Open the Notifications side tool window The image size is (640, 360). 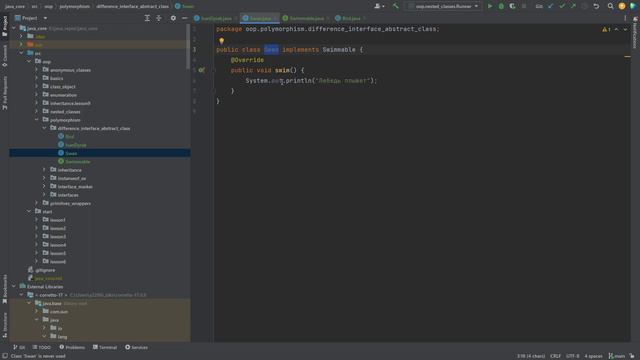coord(635,33)
